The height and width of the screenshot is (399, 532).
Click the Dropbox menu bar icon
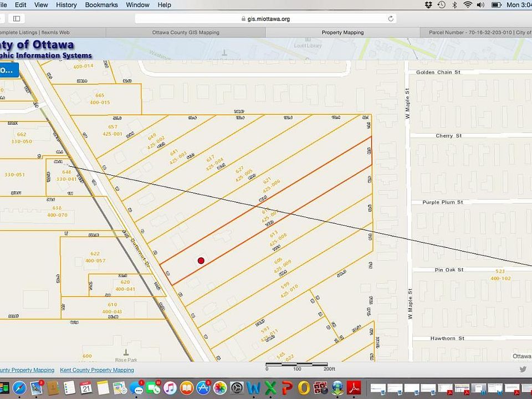(x=428, y=5)
